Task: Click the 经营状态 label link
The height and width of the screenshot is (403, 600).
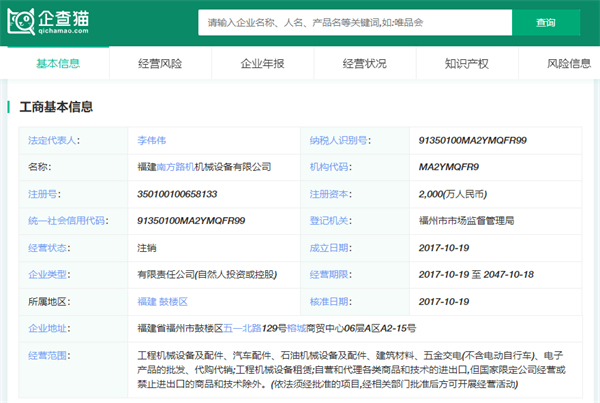Action: pos(47,248)
